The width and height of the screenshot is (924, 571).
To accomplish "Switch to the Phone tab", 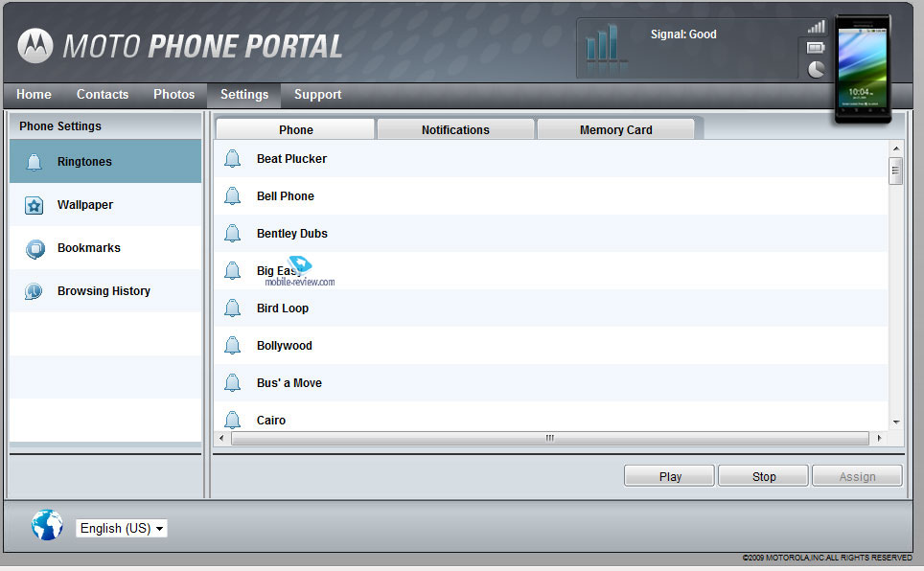I will (296, 129).
